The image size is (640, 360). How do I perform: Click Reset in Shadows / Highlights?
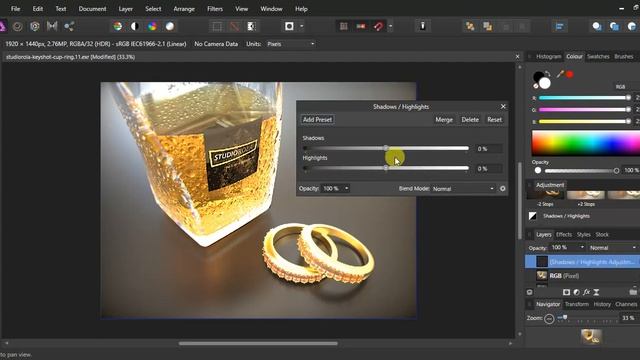[494, 120]
